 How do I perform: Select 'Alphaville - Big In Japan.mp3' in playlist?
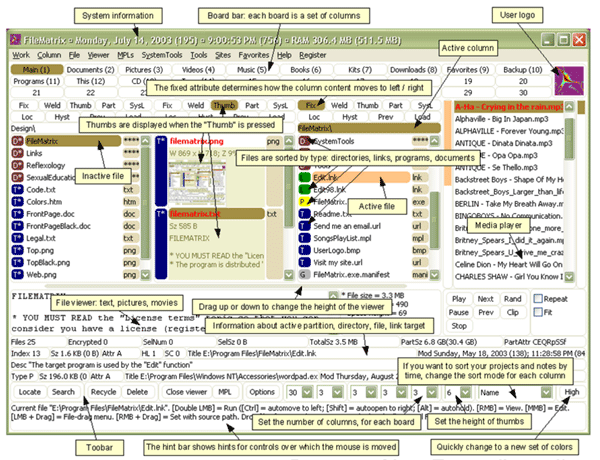click(x=502, y=119)
